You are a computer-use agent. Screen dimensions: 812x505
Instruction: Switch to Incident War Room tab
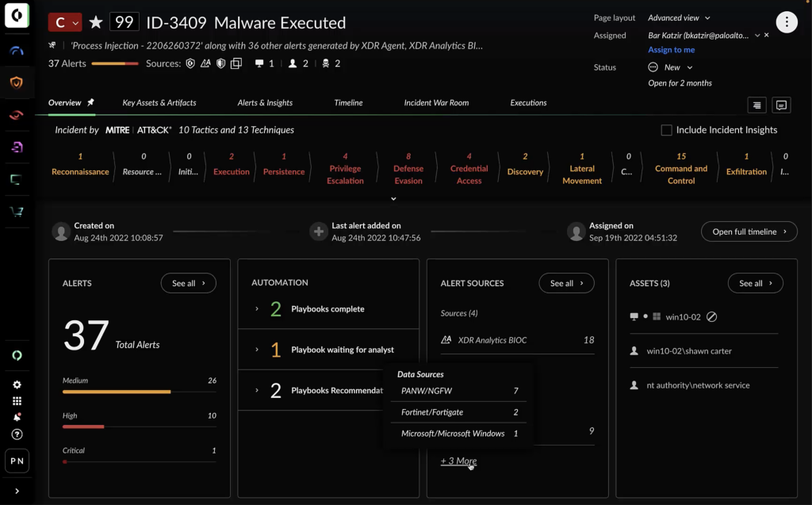(437, 102)
